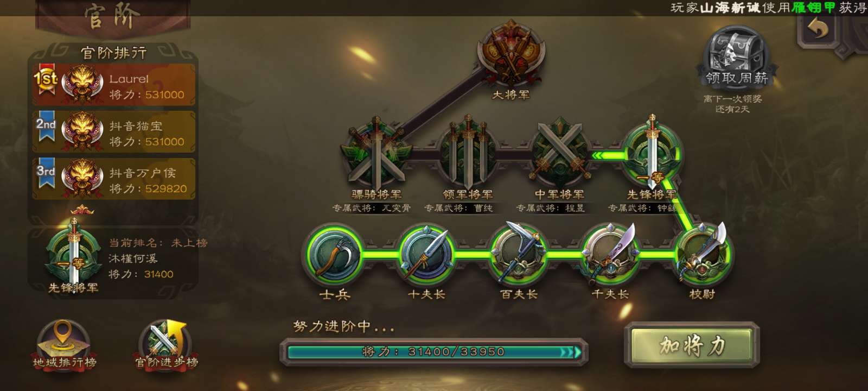
Task: Click the 校尉 halberd rank icon
Action: point(703,254)
